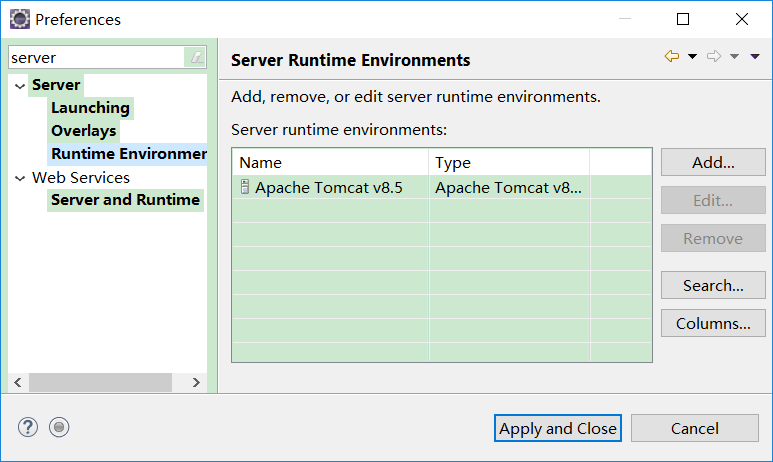Open the back history dropdown arrow

pyautogui.click(x=692, y=57)
